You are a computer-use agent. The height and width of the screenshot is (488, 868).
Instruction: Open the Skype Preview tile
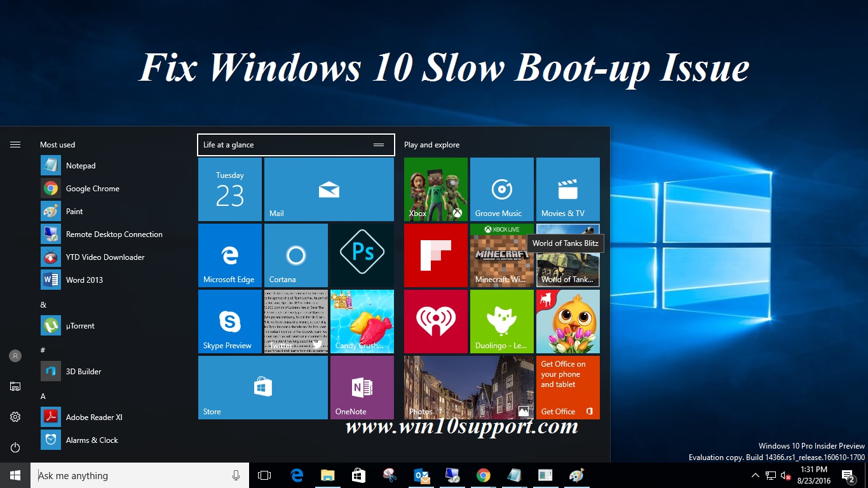(230, 322)
